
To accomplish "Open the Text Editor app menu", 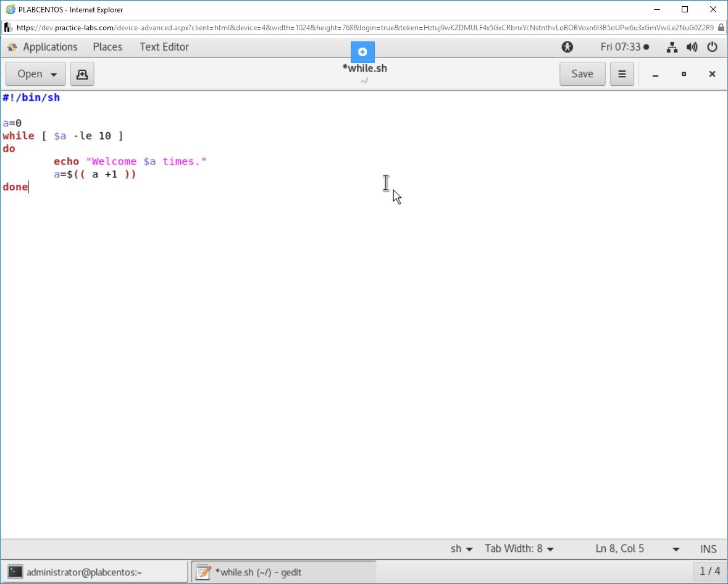I will tap(164, 47).
